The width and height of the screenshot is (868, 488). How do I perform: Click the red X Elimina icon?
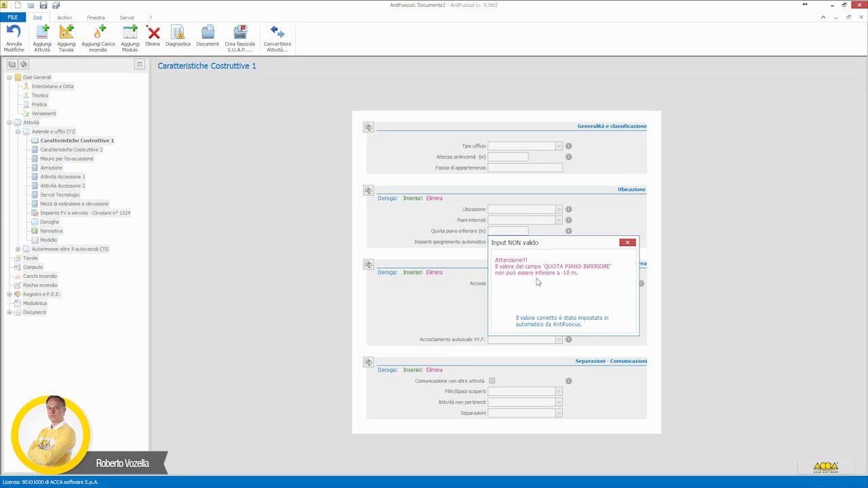point(153,32)
